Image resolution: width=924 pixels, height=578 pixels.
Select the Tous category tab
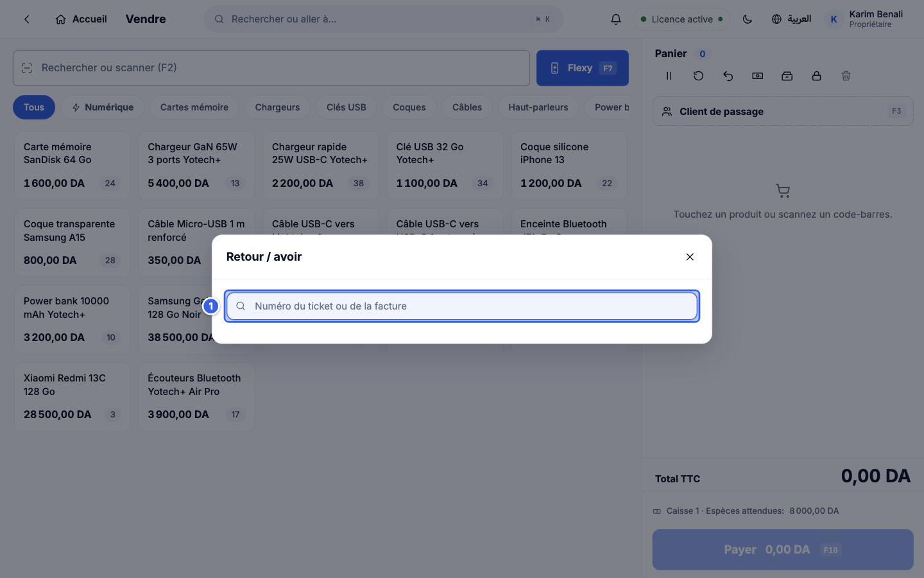tap(34, 107)
